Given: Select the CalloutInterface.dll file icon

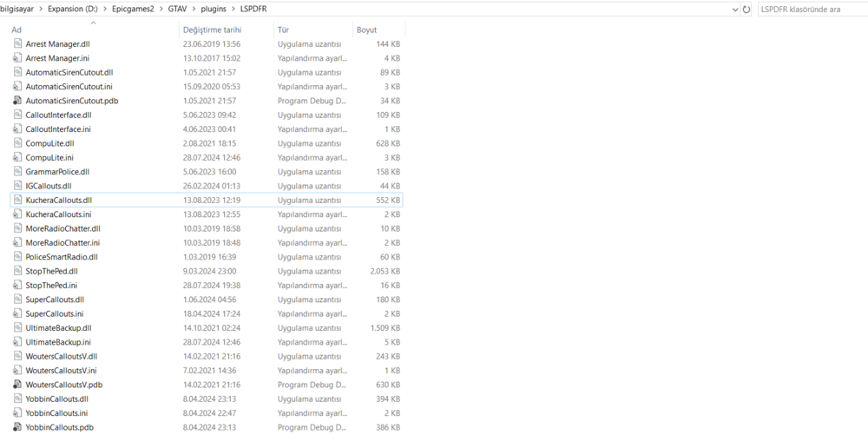Looking at the screenshot, I should tap(17, 115).
